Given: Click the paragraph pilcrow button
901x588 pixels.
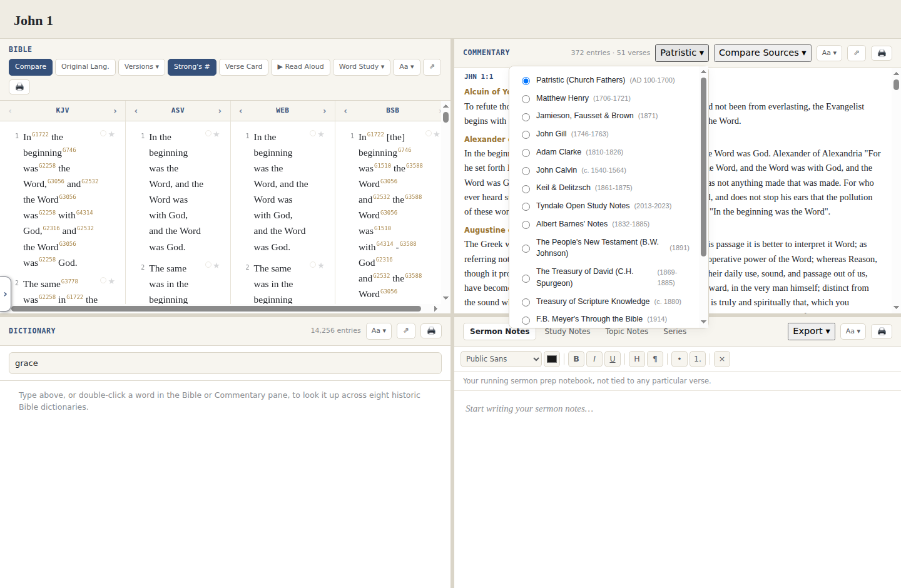Looking at the screenshot, I should tap(655, 359).
